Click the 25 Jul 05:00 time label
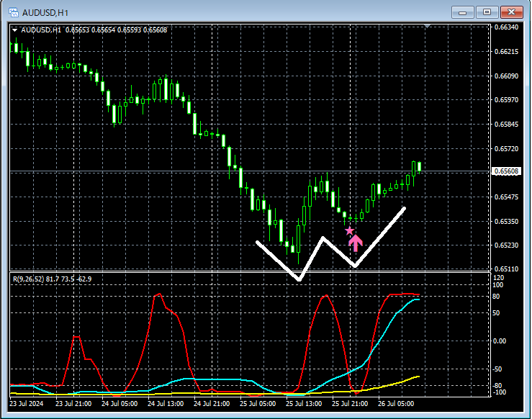The height and width of the screenshot is (419, 532). coord(258,404)
